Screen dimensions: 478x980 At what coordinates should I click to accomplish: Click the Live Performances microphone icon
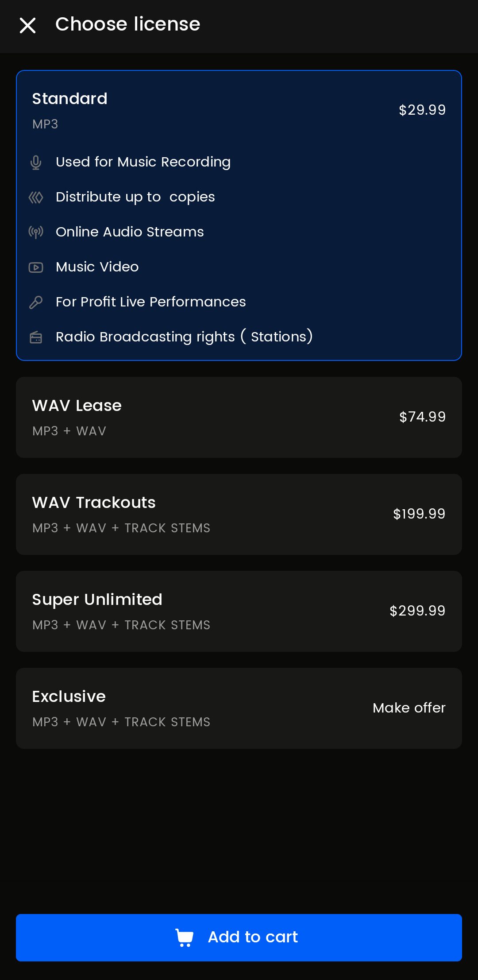[x=36, y=302]
